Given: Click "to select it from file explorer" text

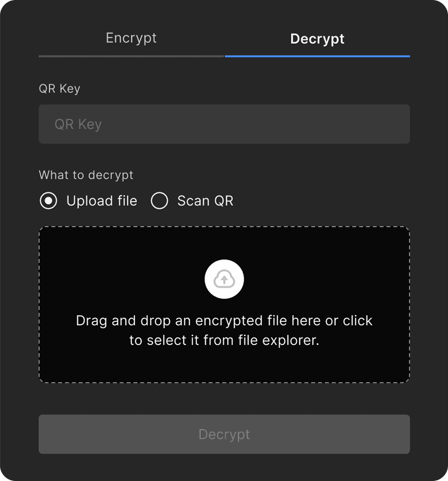Looking at the screenshot, I should (x=224, y=340).
